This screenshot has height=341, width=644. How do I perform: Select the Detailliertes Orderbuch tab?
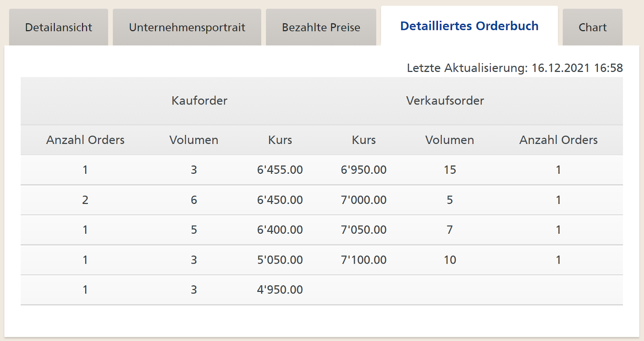pos(469,26)
